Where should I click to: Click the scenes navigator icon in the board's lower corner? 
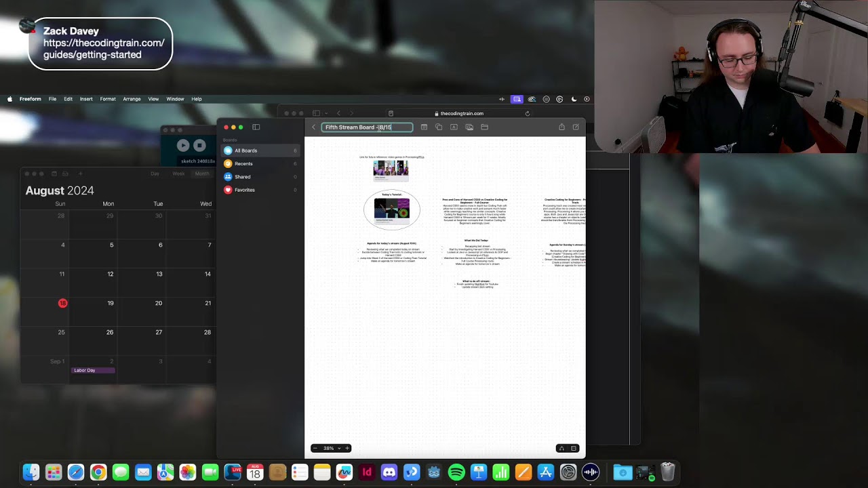(x=561, y=448)
